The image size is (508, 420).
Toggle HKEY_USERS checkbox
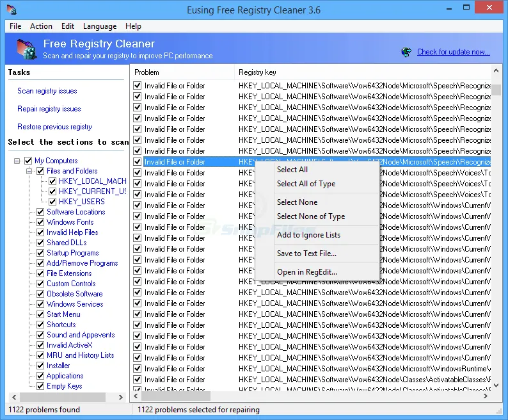pyautogui.click(x=52, y=202)
